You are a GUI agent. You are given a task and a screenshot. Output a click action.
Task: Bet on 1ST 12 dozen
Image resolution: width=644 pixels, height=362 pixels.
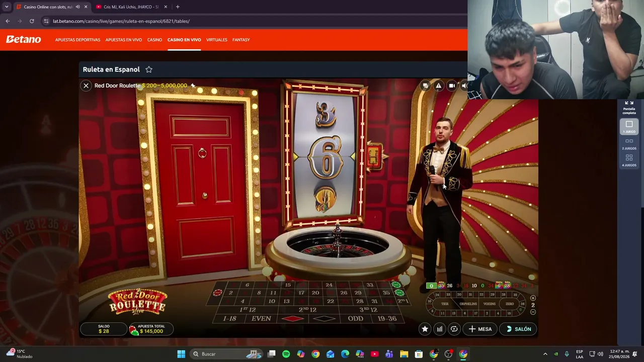tap(248, 310)
